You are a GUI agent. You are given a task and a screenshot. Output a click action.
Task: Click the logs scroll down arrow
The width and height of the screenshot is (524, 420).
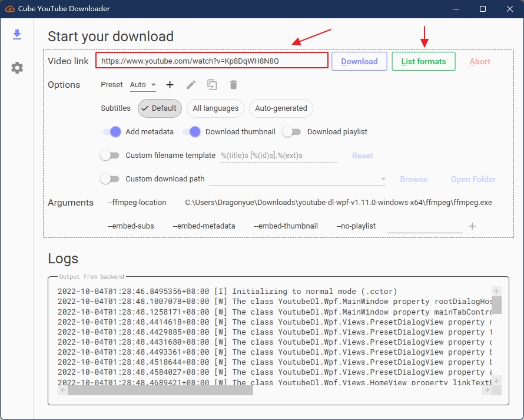[496, 381]
